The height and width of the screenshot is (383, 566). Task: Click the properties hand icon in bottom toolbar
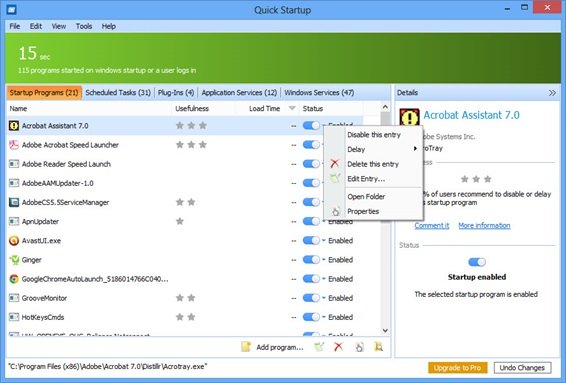coord(359,347)
